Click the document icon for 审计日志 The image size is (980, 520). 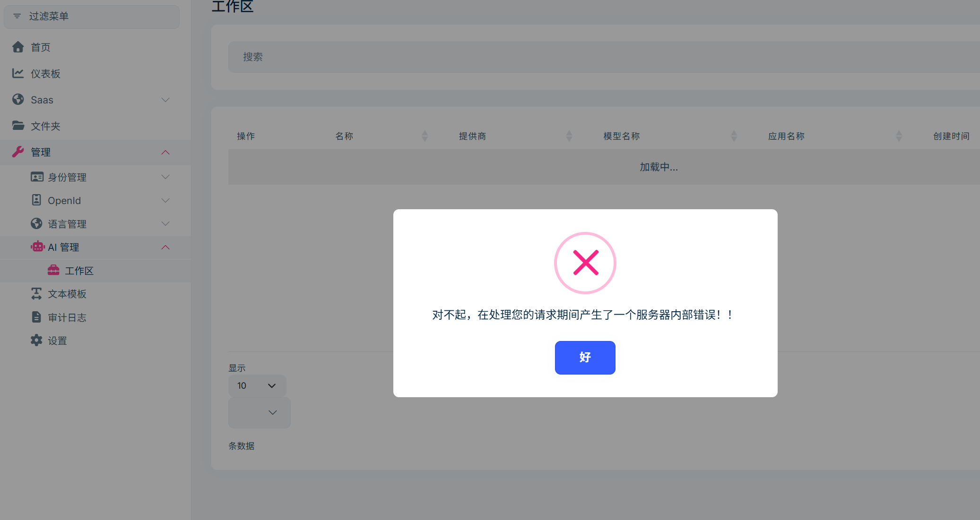click(x=36, y=317)
